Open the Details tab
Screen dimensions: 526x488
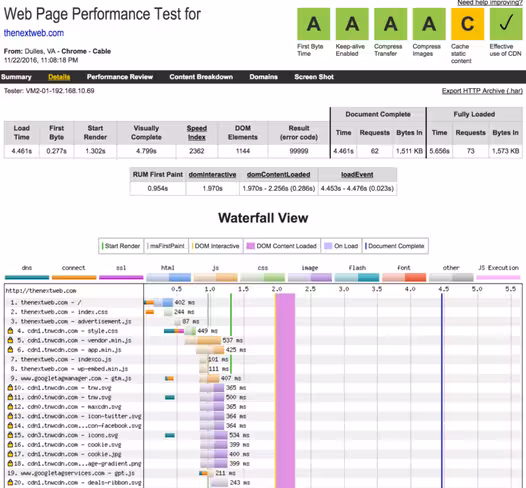(59, 77)
